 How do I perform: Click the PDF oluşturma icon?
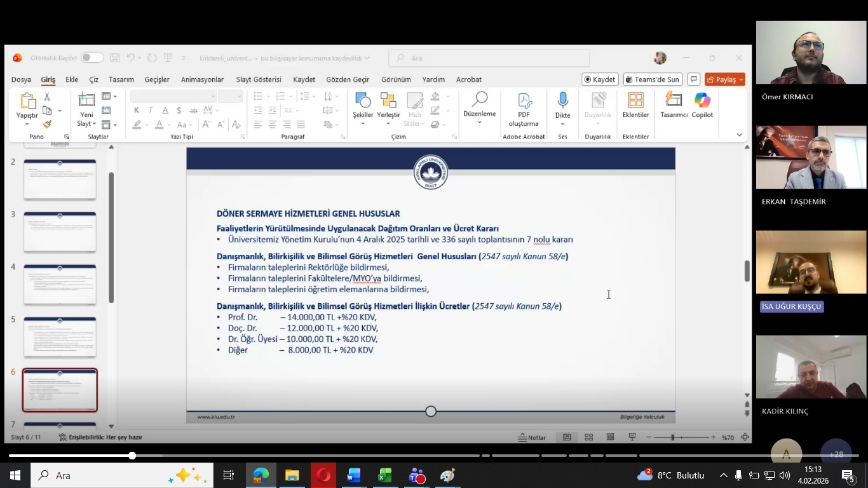pos(524,101)
